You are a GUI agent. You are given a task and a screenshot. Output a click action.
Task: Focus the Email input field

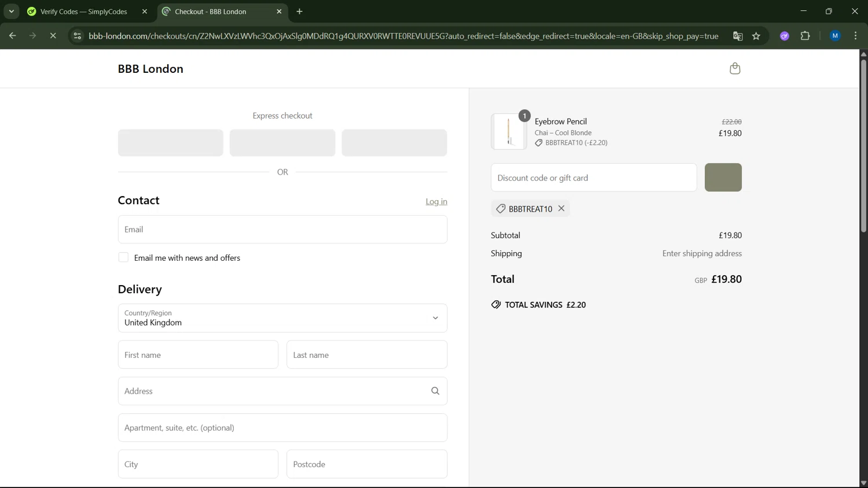[x=282, y=230]
